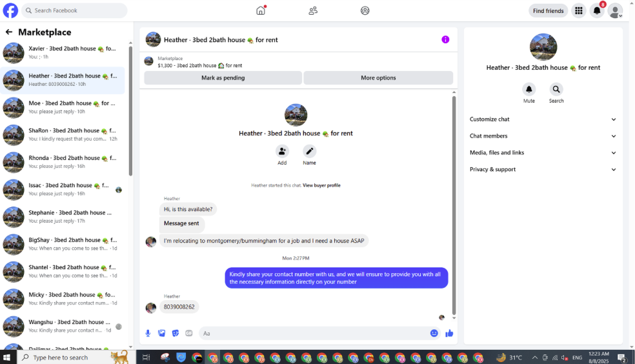Go to Home feed icon
Image resolution: width=635 pixels, height=364 pixels.
pos(261,10)
